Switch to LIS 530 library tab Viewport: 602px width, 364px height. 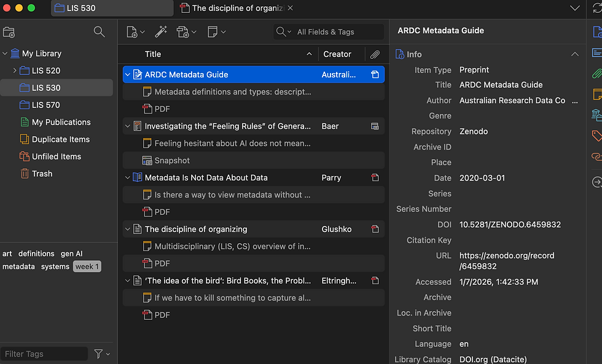(x=112, y=8)
